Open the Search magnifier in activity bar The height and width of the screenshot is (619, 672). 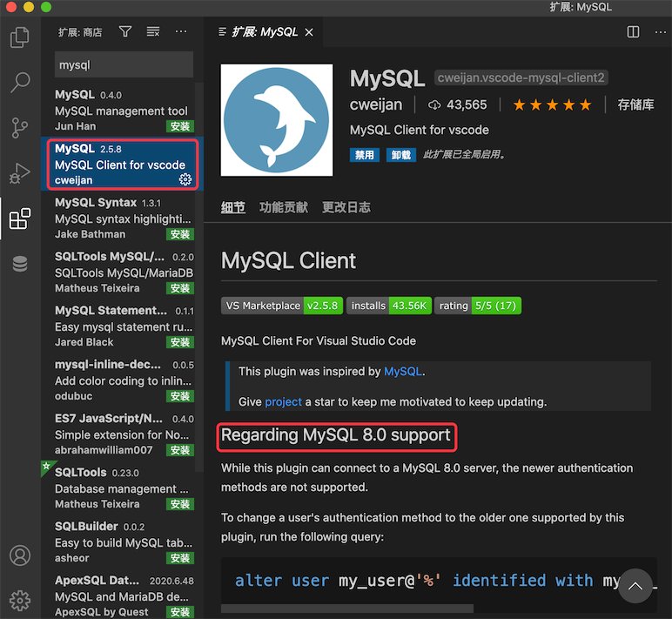coord(20,83)
